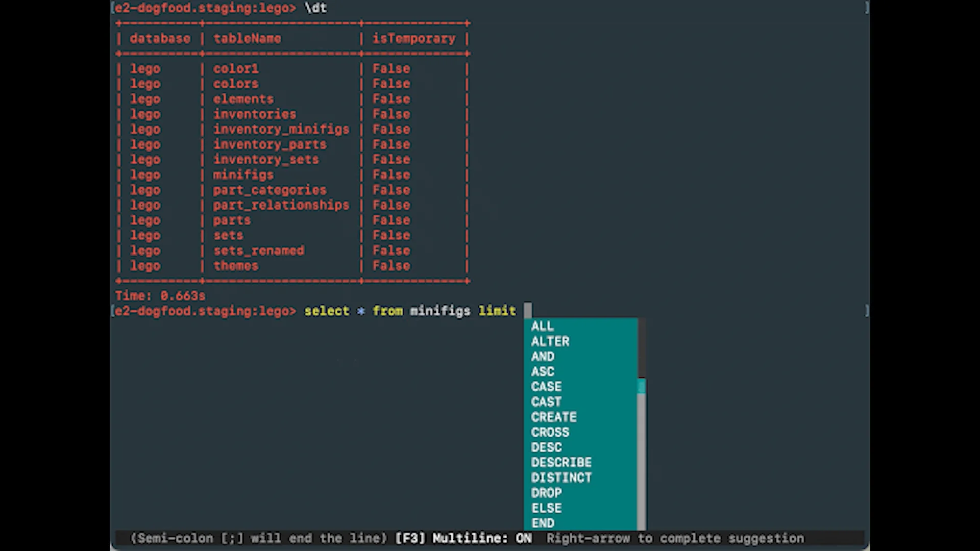
Task: Click the cursor after limit keyword
Action: pyautogui.click(x=528, y=311)
